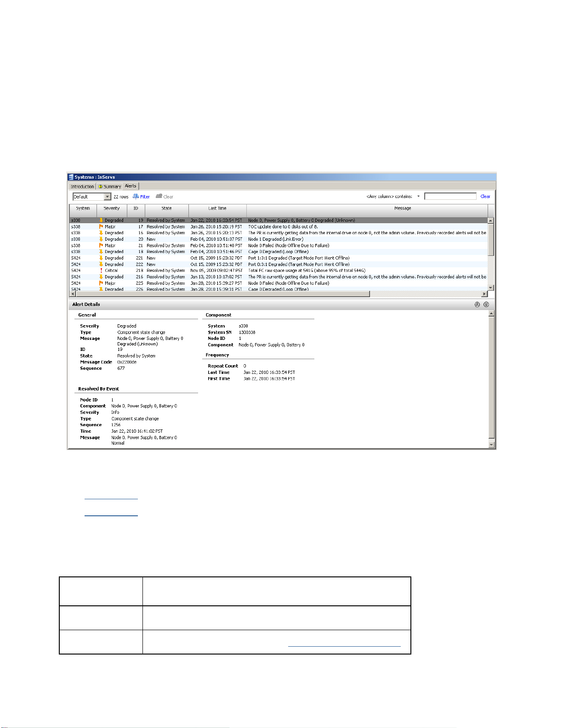Click the 'Info' severity value in Resolved By Event
This screenshot has width=563, height=728.
tap(115, 412)
